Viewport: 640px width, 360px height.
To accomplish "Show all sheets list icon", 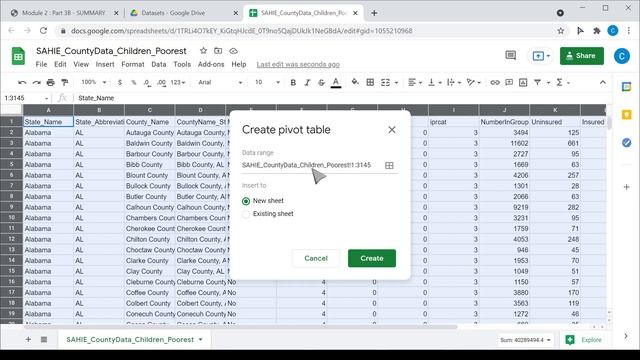I will click(44, 340).
